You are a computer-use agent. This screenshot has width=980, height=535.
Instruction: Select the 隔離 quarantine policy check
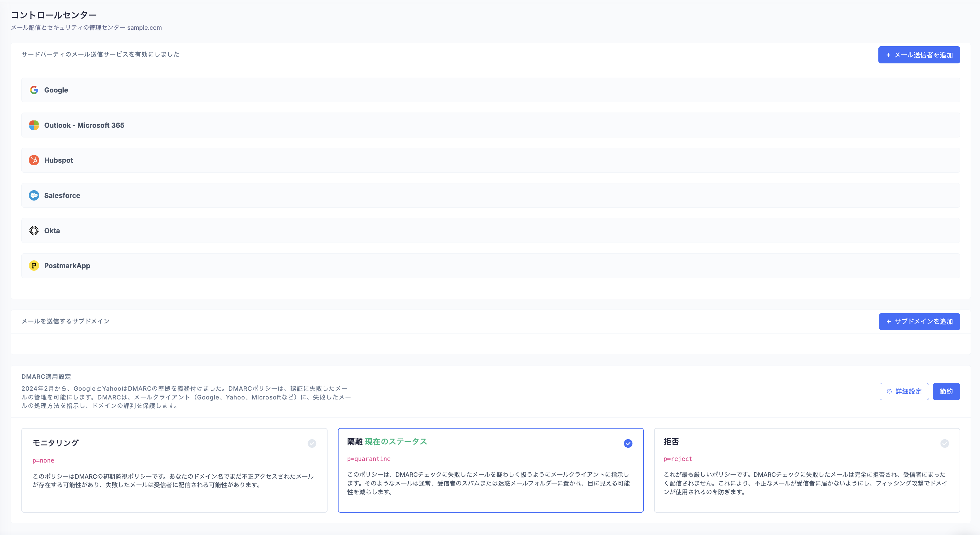click(x=628, y=443)
